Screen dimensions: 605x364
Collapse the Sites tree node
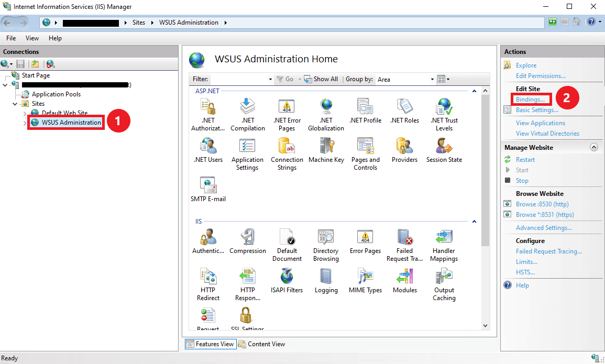[x=15, y=104]
